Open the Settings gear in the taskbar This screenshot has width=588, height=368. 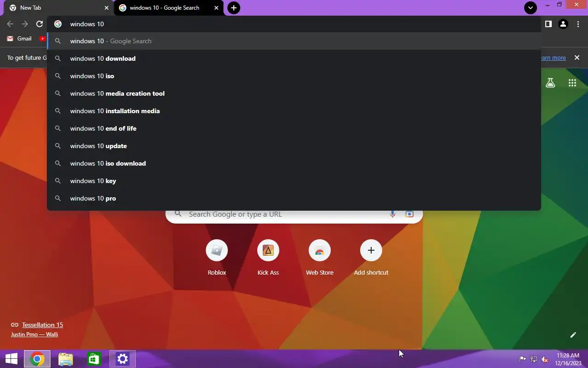[x=123, y=359]
